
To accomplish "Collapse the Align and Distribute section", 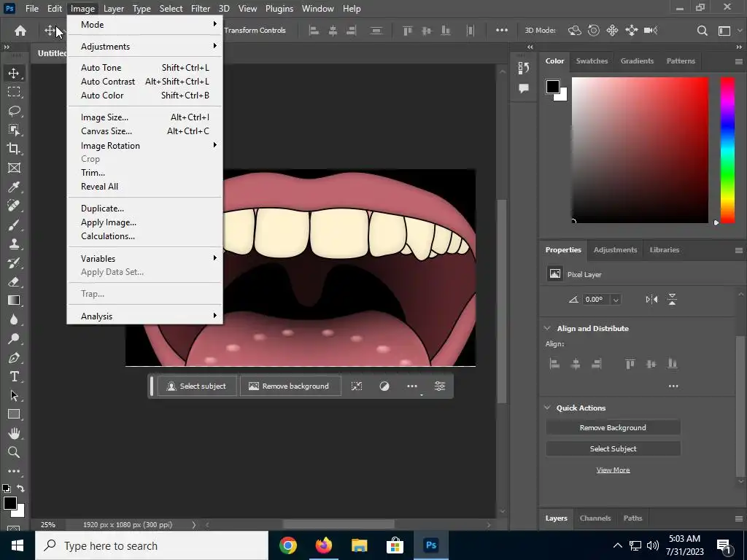I will [548, 328].
